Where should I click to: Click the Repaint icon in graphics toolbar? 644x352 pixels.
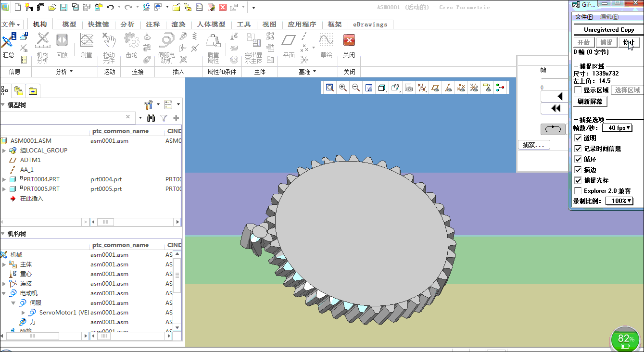(369, 88)
